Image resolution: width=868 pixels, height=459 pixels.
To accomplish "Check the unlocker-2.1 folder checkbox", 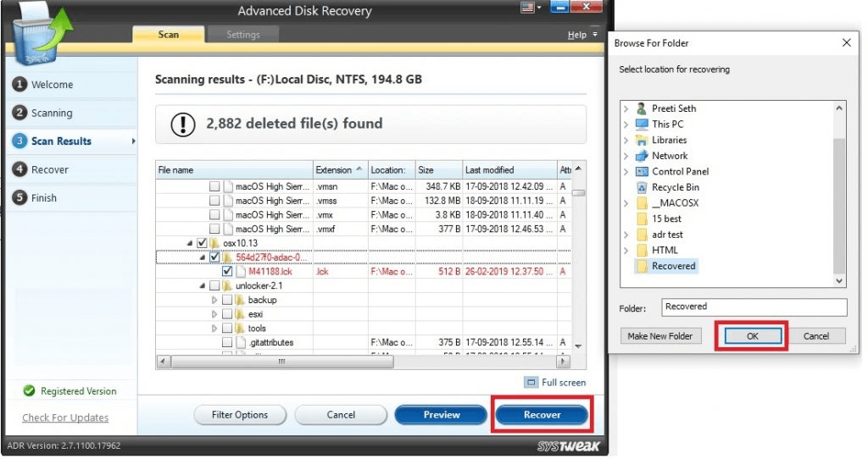I will [214, 286].
